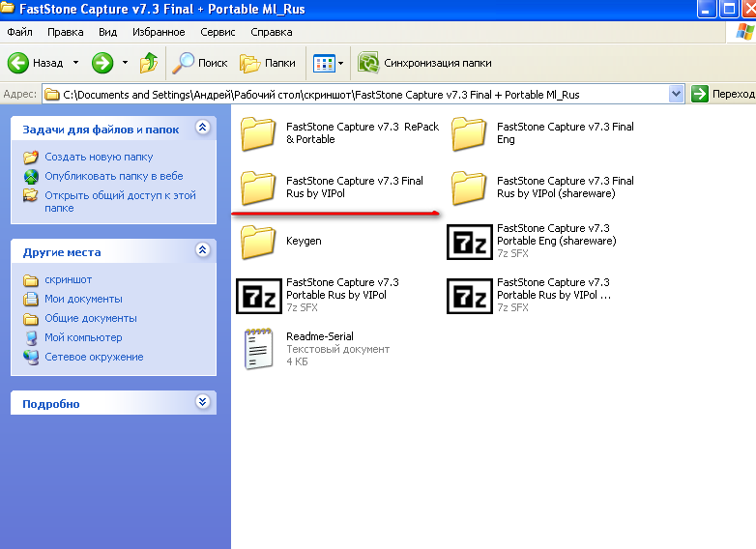Select 7z icon of Portable Rus by VIPol
756x549 pixels.
[x=258, y=296]
